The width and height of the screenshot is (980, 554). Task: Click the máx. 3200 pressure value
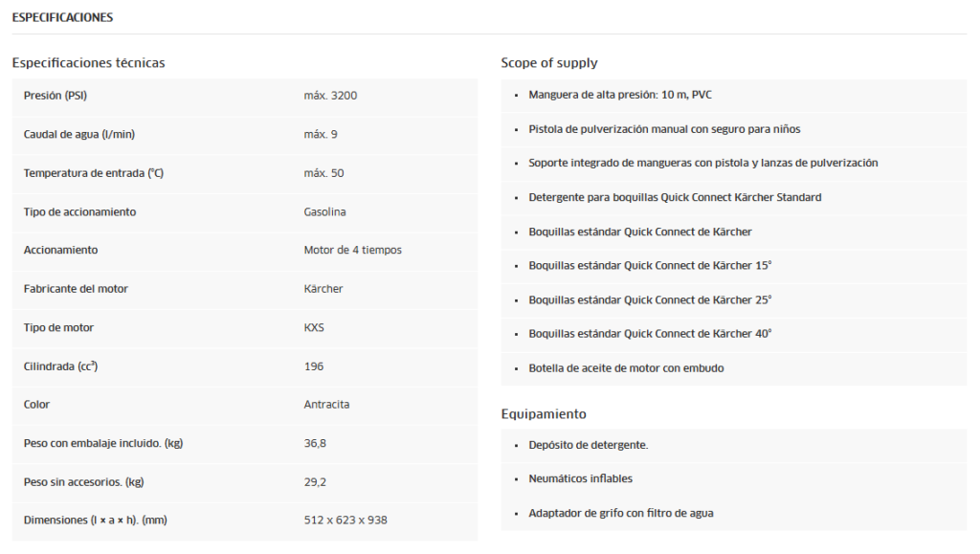tap(330, 96)
